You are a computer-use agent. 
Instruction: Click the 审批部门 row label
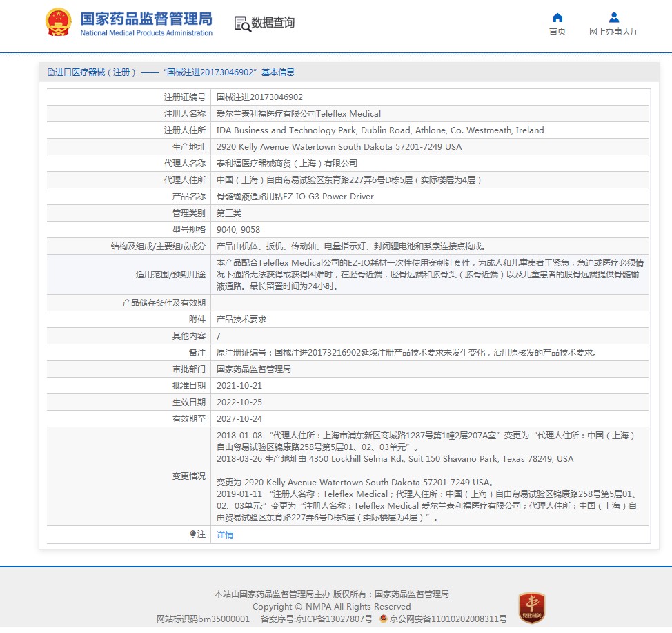(189, 369)
